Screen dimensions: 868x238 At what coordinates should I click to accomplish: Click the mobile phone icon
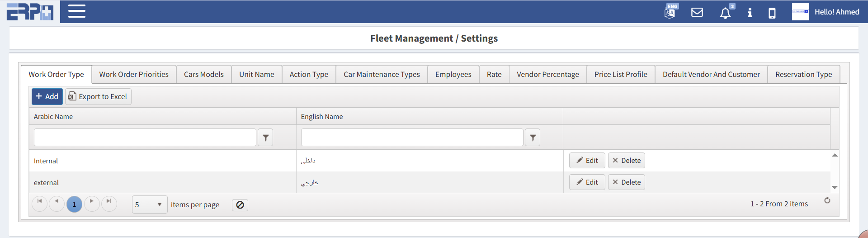tap(772, 13)
